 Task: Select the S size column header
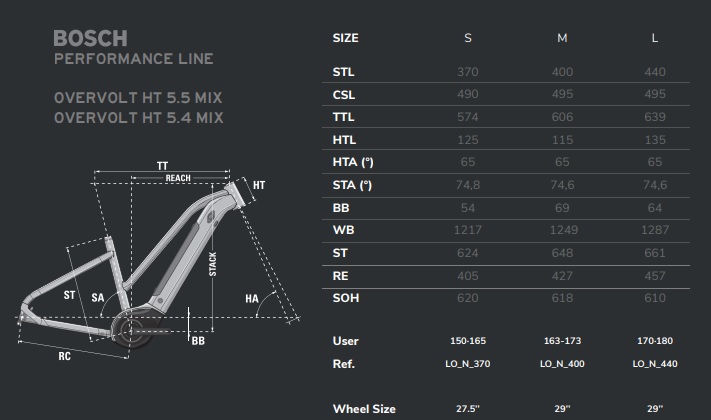click(468, 38)
